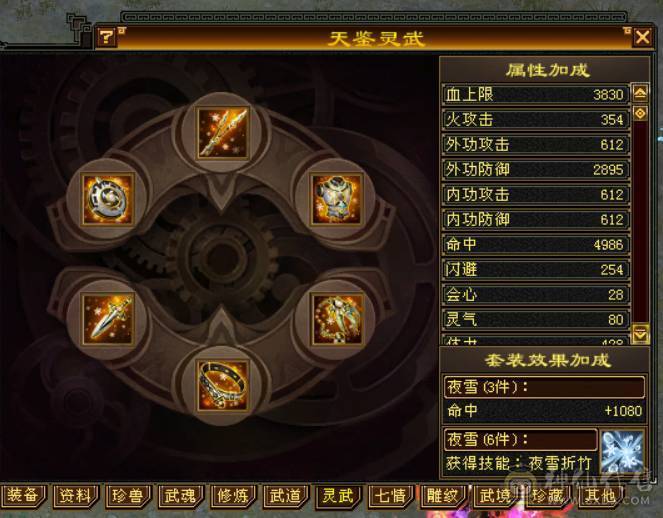Select the 夜雪 (3件) set bonus row

[544, 386]
